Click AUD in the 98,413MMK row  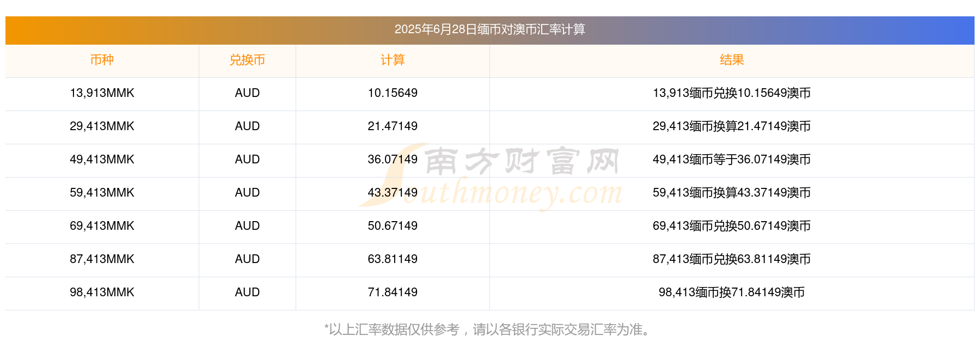tap(247, 292)
